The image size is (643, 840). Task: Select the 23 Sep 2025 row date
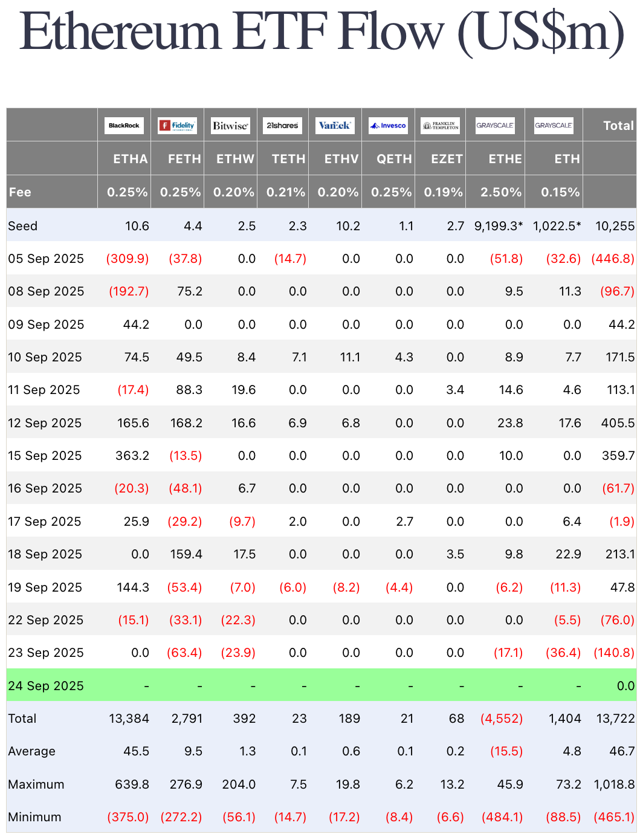46,653
